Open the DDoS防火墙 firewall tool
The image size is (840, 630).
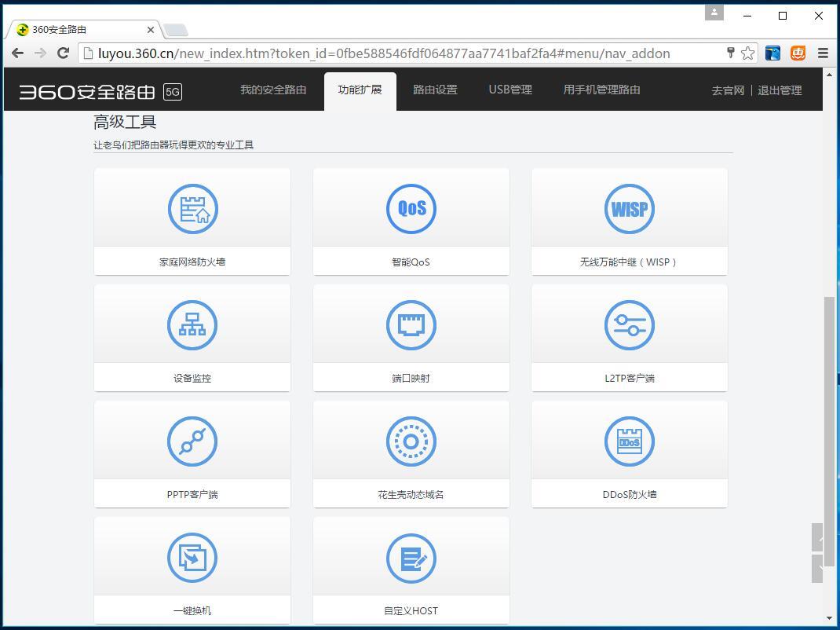pyautogui.click(x=629, y=452)
